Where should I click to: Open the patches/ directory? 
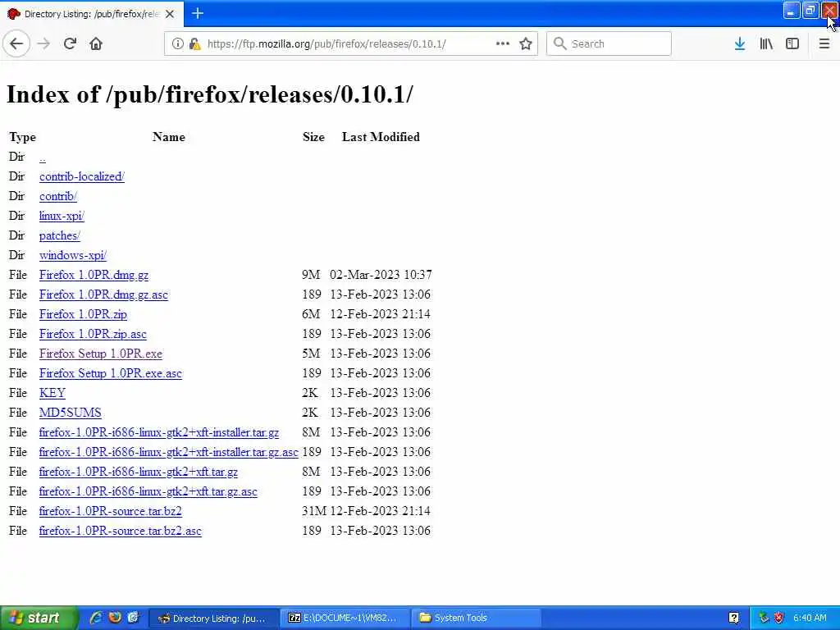point(59,235)
